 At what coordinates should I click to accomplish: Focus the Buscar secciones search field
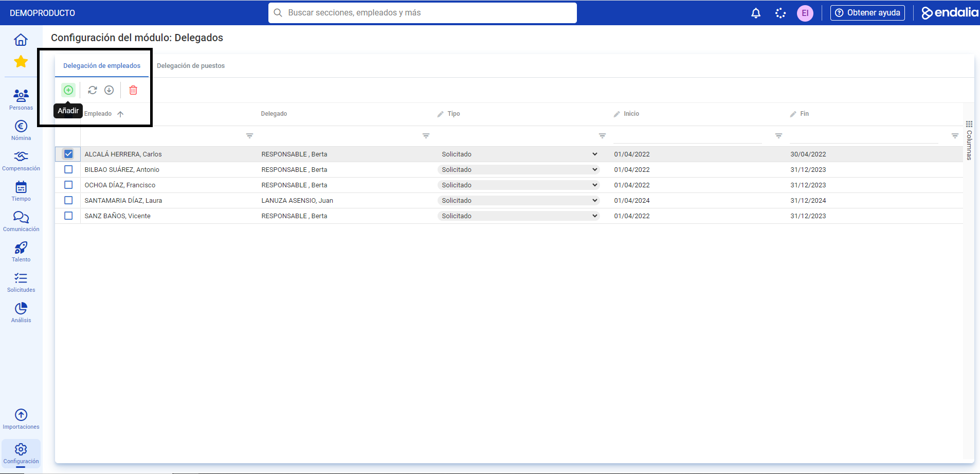(x=423, y=13)
